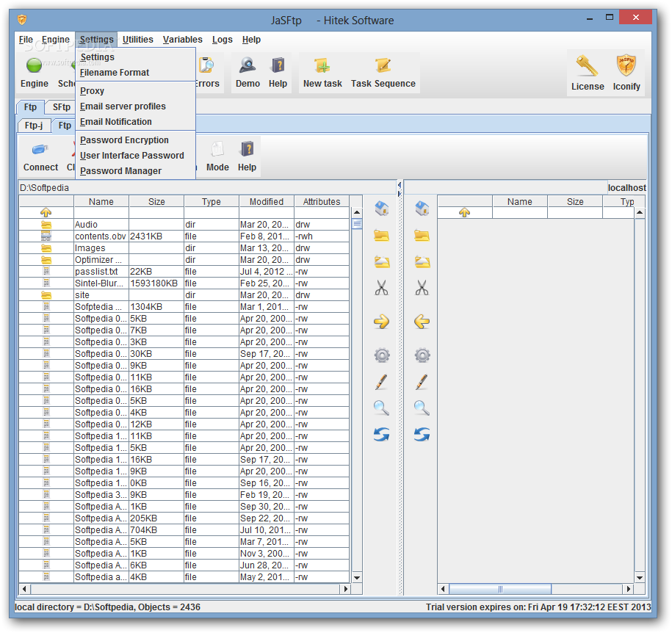Sort local files by Size column

[x=156, y=201]
